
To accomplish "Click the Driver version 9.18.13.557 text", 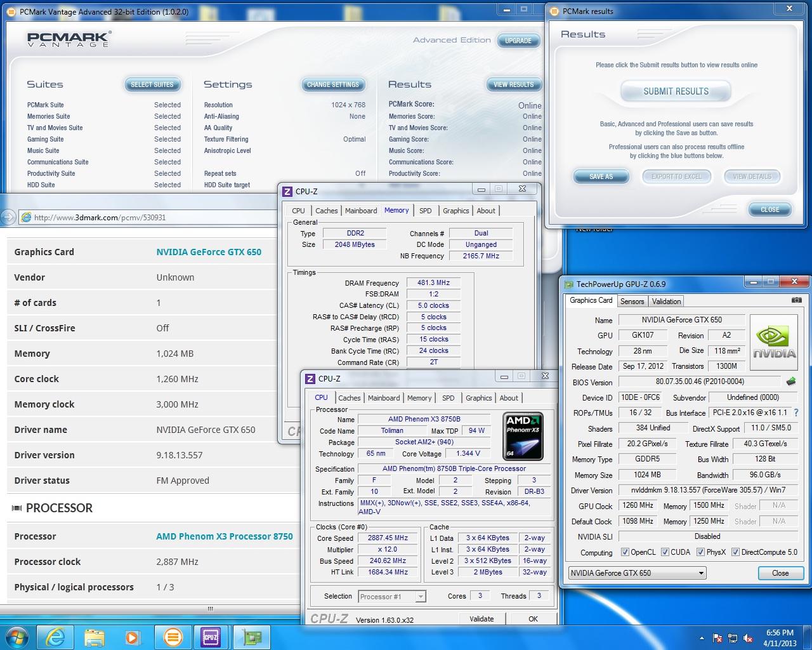I will coord(180,455).
